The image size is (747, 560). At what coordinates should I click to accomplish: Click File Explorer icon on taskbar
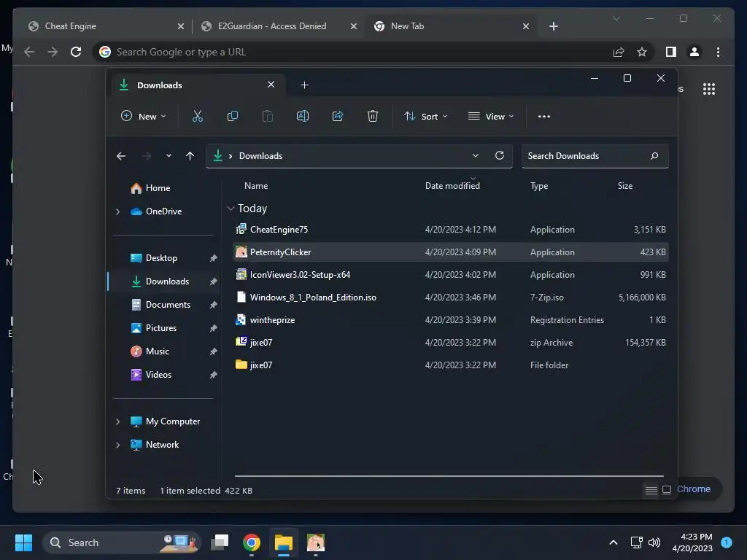(284, 542)
